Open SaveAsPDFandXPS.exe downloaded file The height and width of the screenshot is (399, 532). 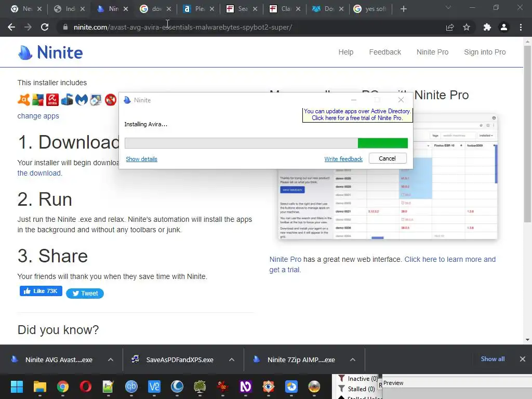click(x=179, y=360)
